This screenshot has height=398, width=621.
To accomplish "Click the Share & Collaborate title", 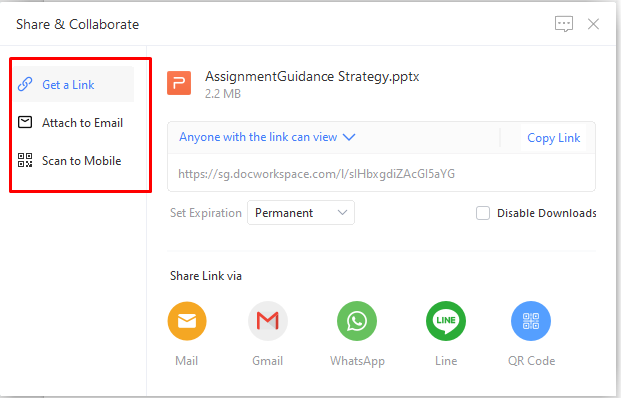I will [x=78, y=24].
